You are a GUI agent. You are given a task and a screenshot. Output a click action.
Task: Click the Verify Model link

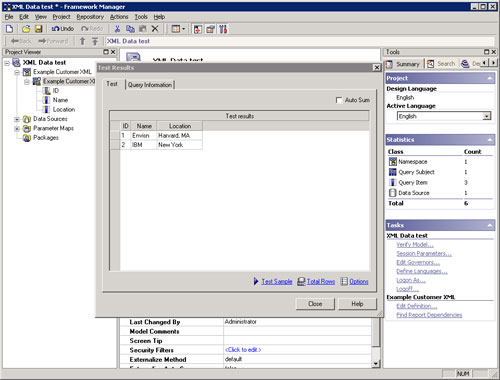tap(415, 245)
